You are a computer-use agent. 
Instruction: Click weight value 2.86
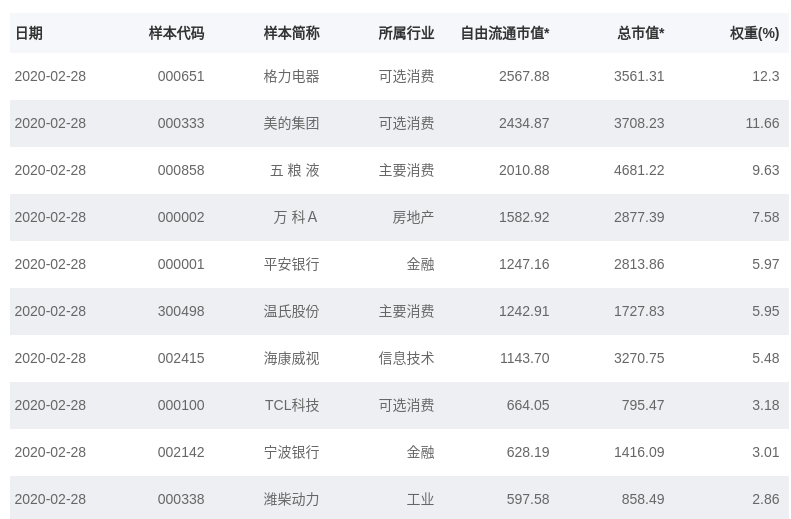click(766, 498)
